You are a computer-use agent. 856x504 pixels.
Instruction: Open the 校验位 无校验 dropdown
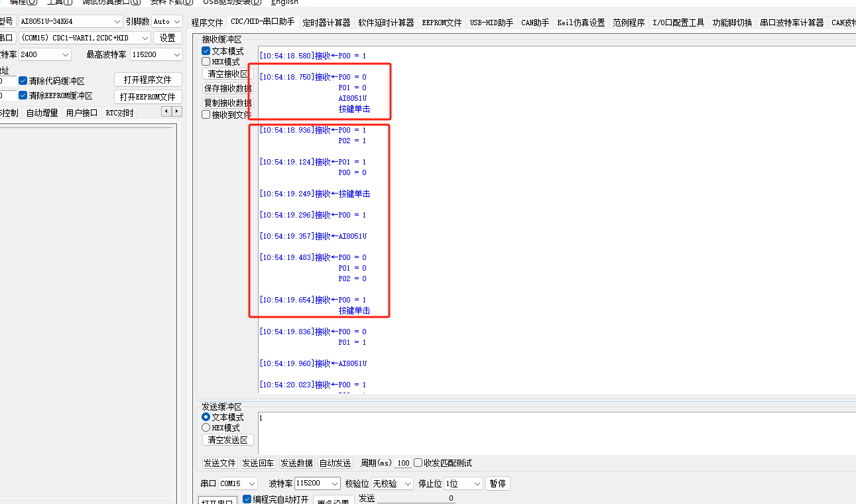[x=392, y=483]
